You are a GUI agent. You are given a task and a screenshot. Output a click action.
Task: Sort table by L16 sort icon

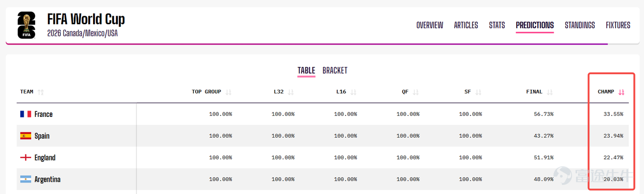353,92
